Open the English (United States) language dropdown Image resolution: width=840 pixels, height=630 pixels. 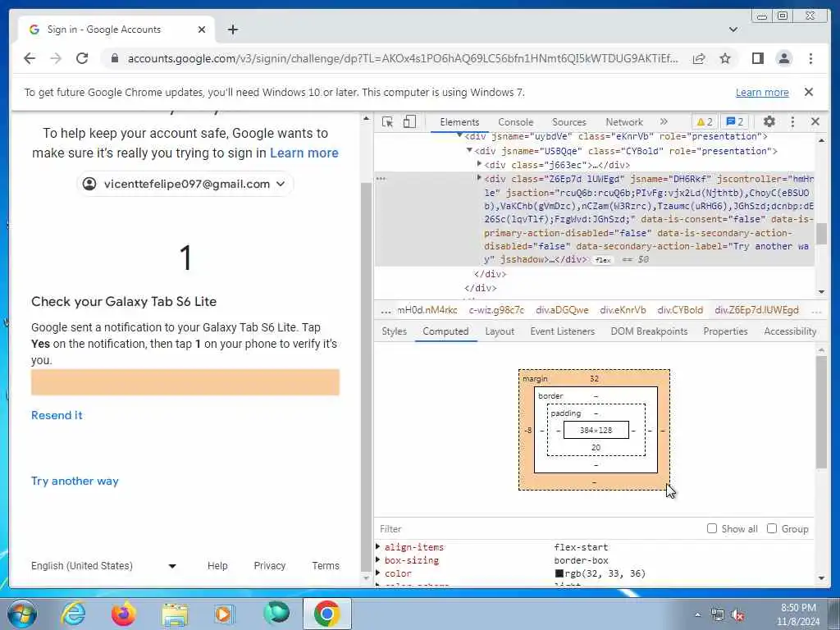point(103,566)
